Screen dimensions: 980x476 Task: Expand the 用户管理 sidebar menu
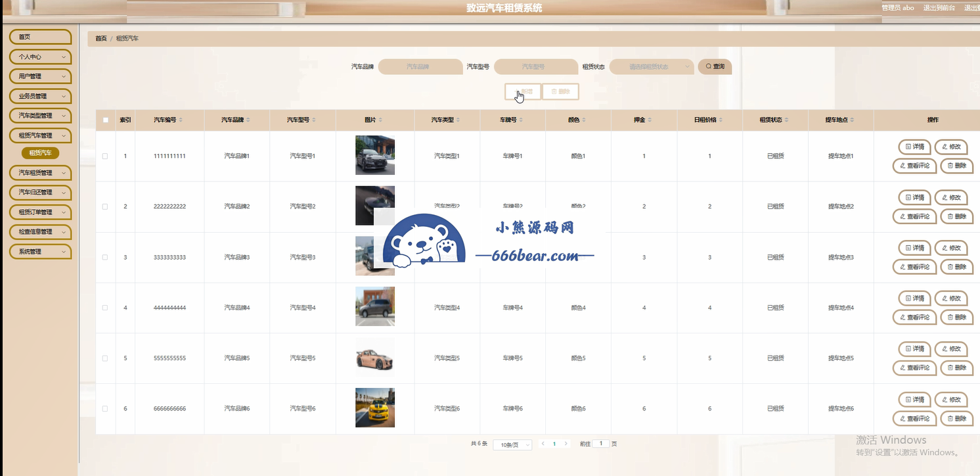coord(40,76)
